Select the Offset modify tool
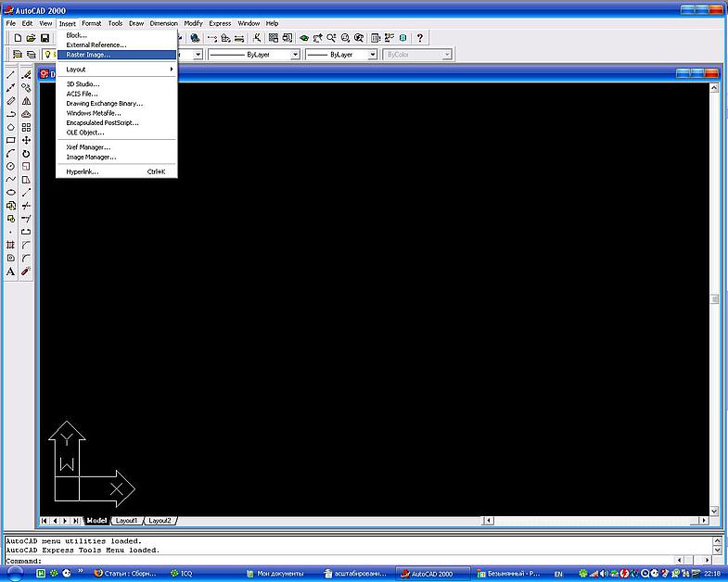 pos(27,114)
